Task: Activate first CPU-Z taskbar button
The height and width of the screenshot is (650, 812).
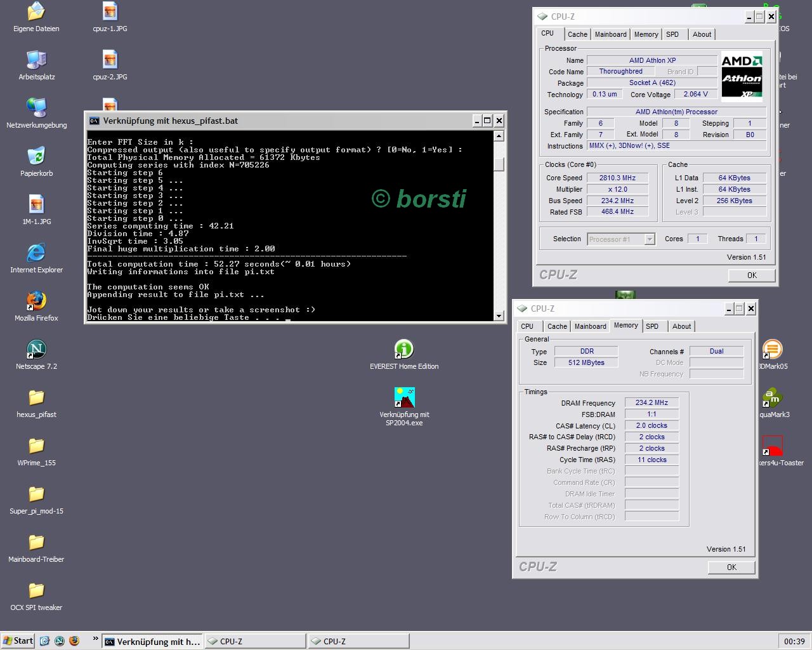Action: [255, 641]
